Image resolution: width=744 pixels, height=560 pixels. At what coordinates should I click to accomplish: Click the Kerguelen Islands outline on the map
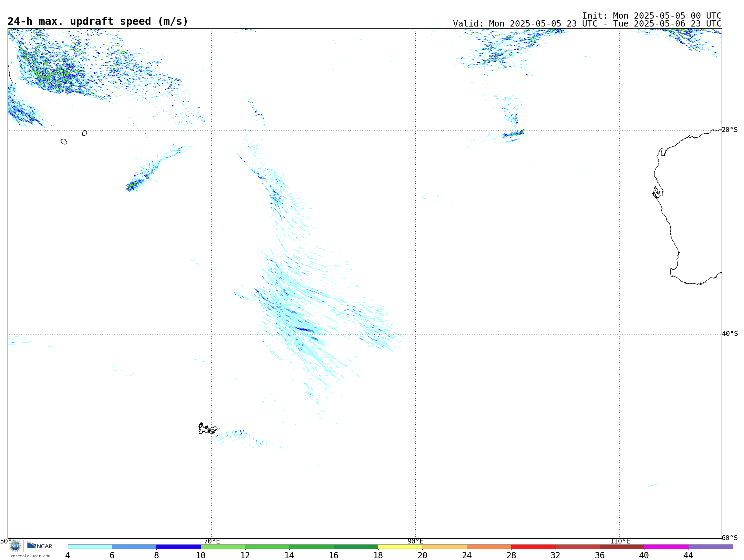pos(208,428)
